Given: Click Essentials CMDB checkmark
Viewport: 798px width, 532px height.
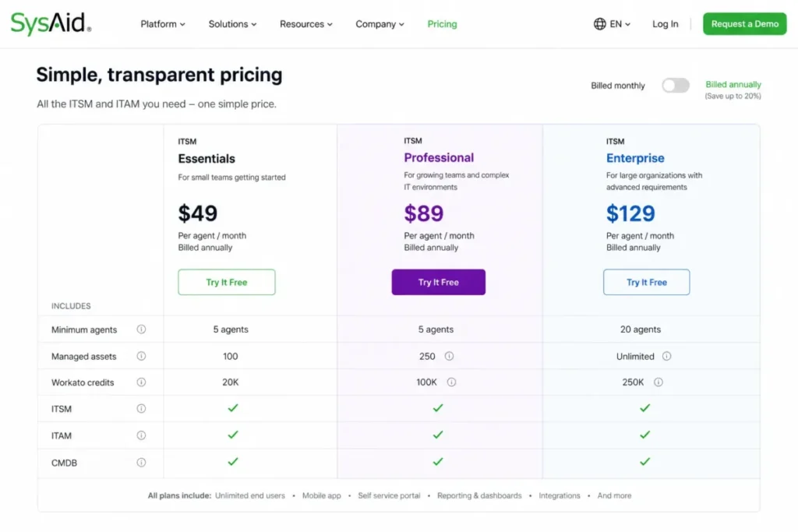Looking at the screenshot, I should click(x=232, y=462).
